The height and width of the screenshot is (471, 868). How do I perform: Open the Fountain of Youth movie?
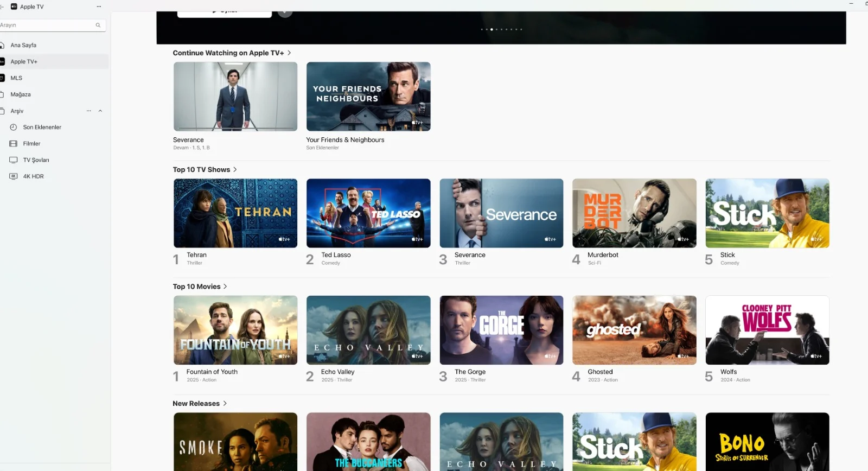(x=235, y=330)
